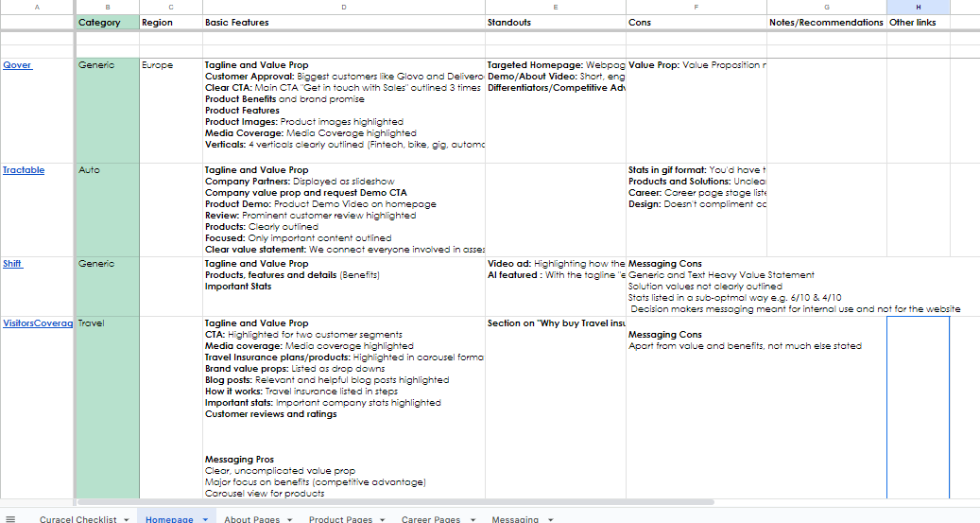Open dropdown arrow on Homepage tab

(205, 519)
